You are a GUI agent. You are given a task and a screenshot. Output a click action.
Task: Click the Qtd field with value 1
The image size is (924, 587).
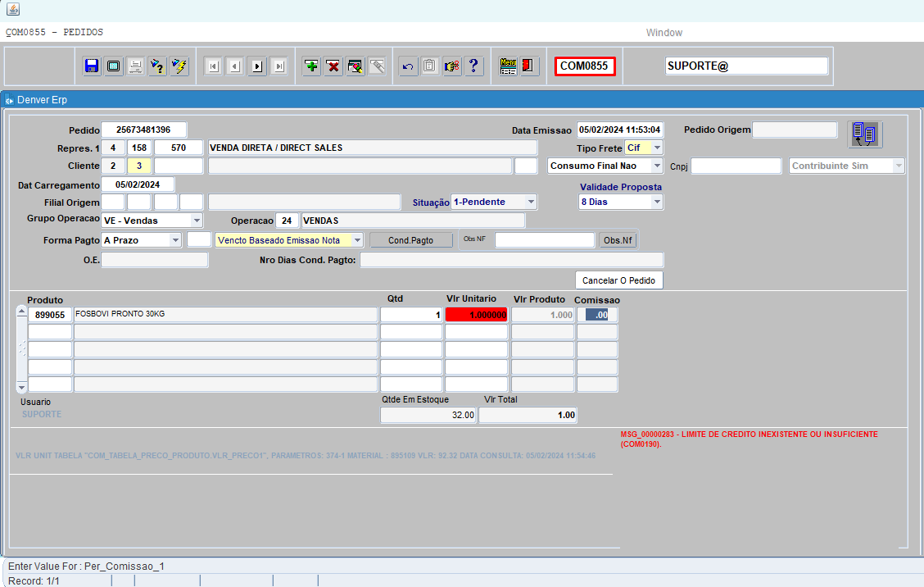411,315
